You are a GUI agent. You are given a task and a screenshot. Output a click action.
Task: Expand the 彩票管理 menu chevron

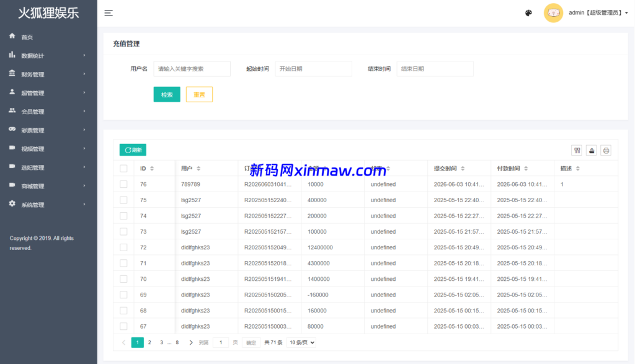(84, 130)
